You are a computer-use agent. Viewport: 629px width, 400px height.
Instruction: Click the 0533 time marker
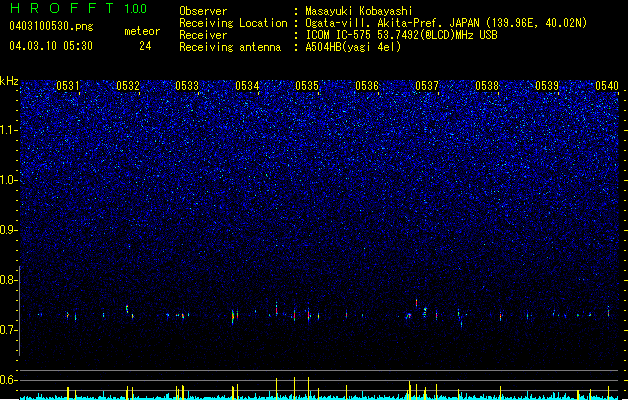tap(187, 86)
